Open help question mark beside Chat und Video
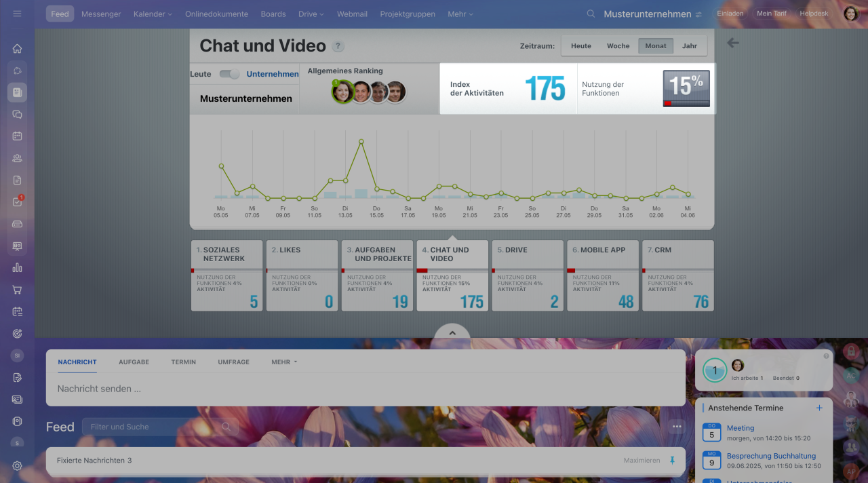This screenshot has width=868, height=483. [x=338, y=47]
